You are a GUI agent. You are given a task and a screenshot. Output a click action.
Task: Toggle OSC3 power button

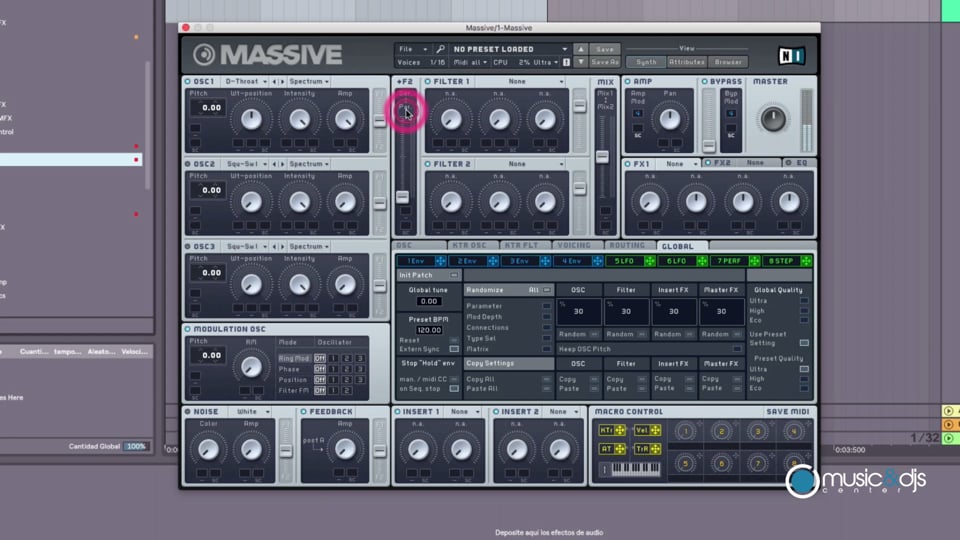[188, 246]
